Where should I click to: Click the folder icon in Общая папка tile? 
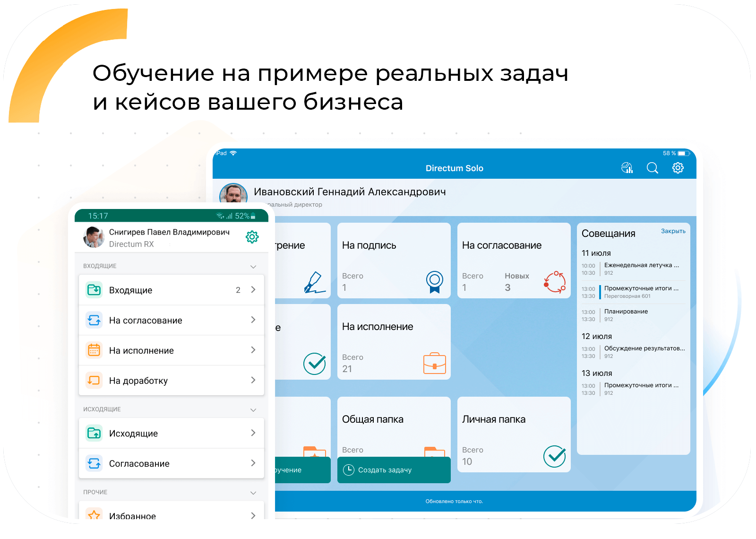435,452
